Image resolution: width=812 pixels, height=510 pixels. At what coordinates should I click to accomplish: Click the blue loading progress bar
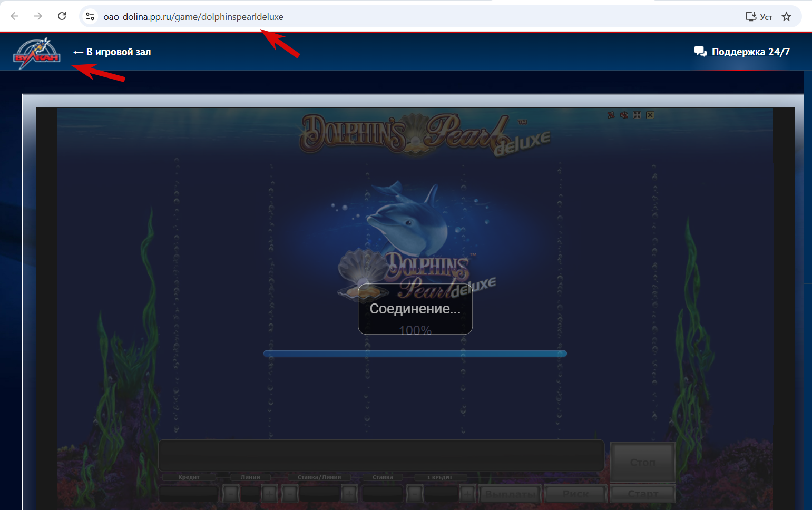tap(415, 354)
